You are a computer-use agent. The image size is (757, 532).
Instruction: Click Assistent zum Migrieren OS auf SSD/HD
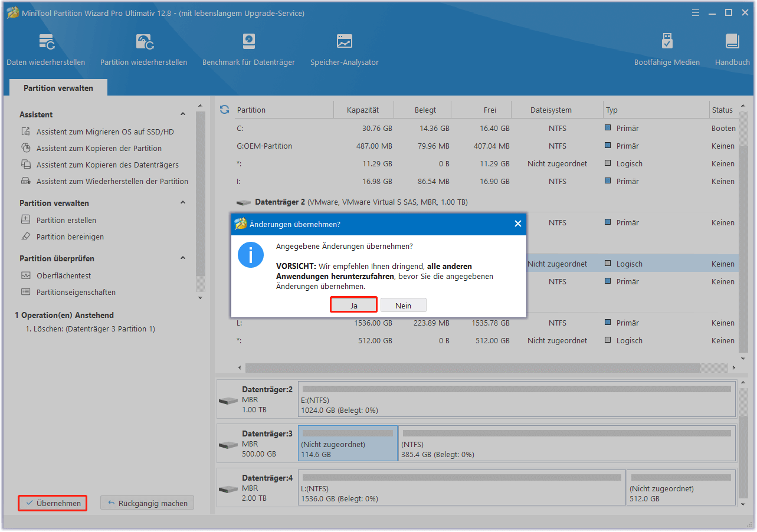105,132
